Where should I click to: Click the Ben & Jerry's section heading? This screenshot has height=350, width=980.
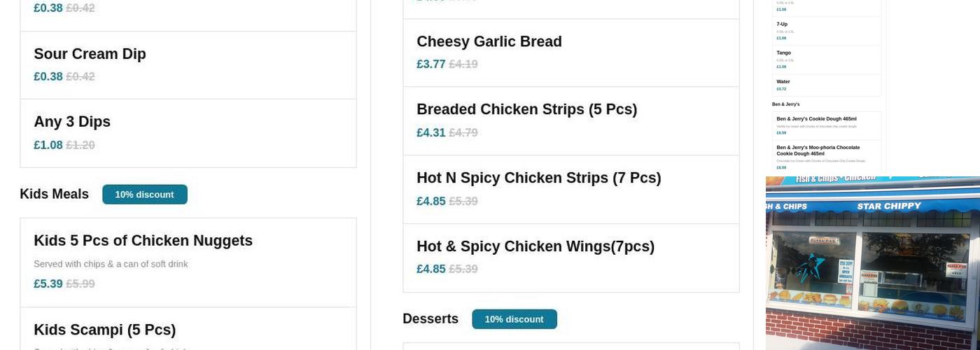(786, 104)
